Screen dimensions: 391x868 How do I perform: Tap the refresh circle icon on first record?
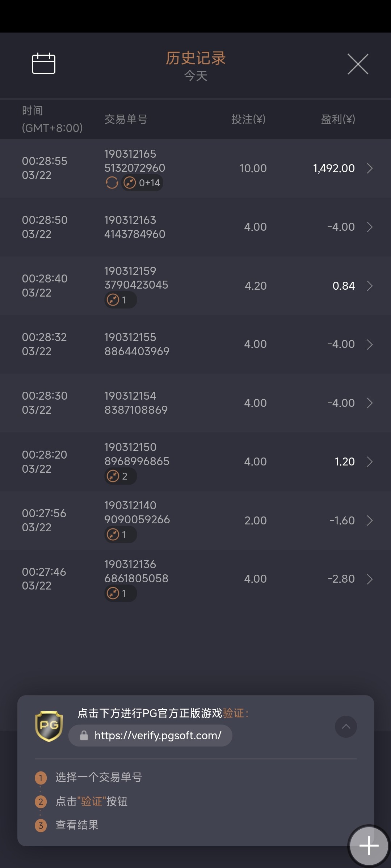click(x=112, y=183)
